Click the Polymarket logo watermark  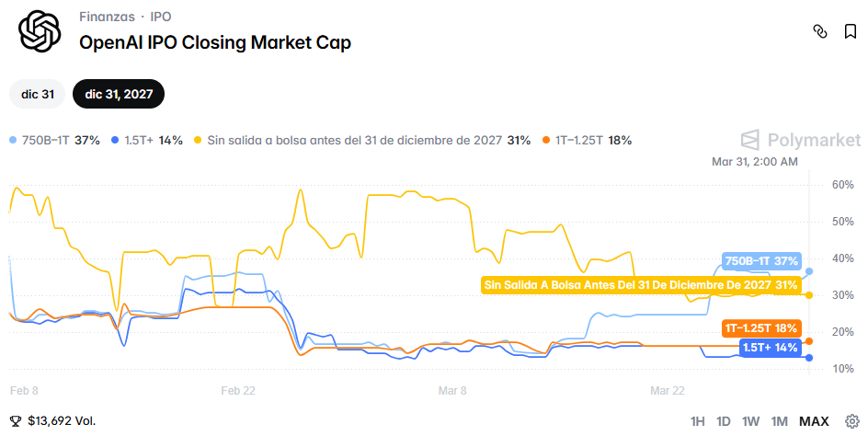[x=801, y=140]
